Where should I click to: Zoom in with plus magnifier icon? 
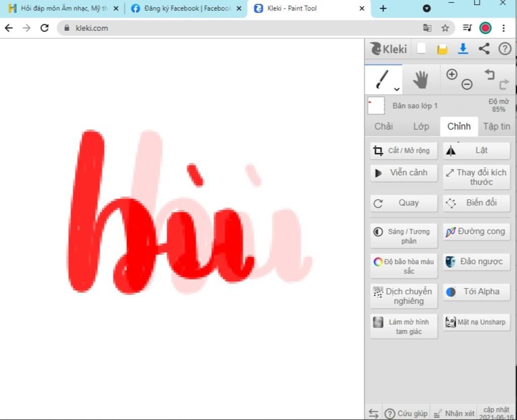click(452, 74)
